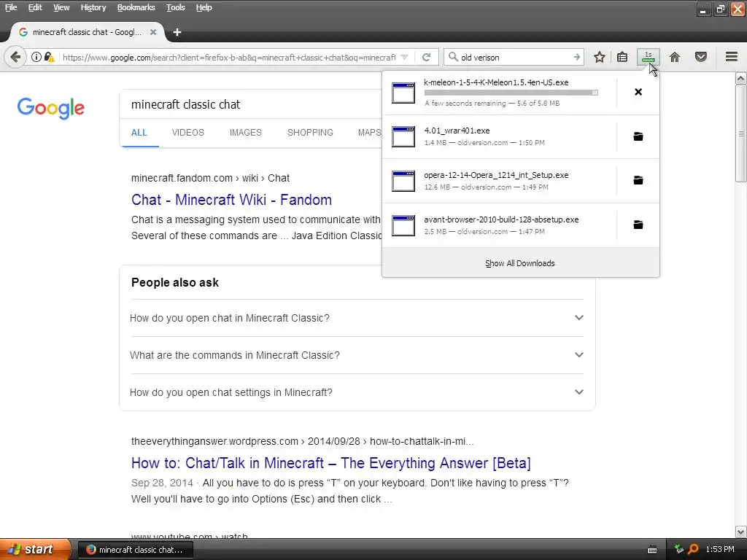Open the Help menu
Image resolution: width=747 pixels, height=560 pixels.
click(204, 7)
